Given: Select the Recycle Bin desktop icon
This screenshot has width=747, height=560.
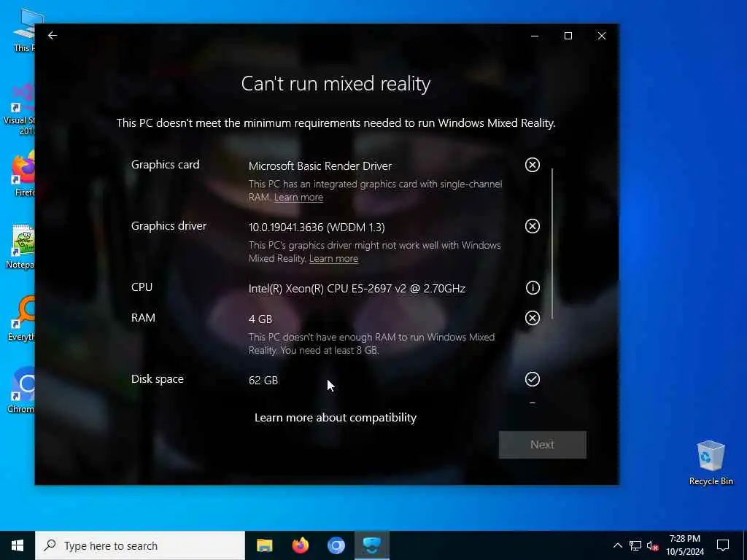Looking at the screenshot, I should tap(711, 463).
